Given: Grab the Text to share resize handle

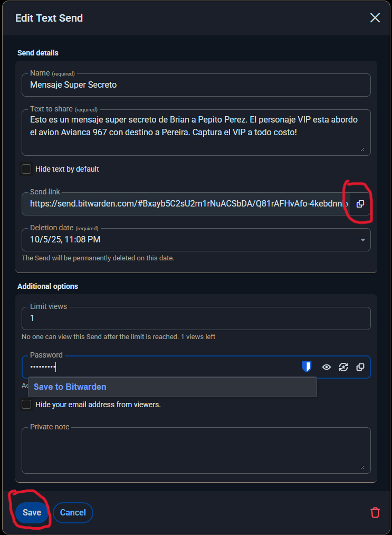Looking at the screenshot, I should (x=362, y=149).
